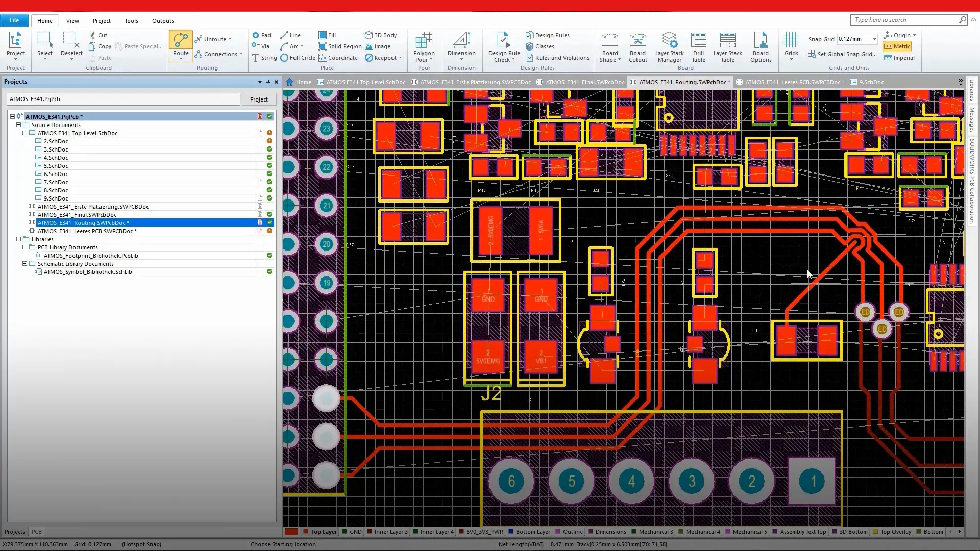Switch units to Metric
The height and width of the screenshot is (551, 980).
(897, 46)
